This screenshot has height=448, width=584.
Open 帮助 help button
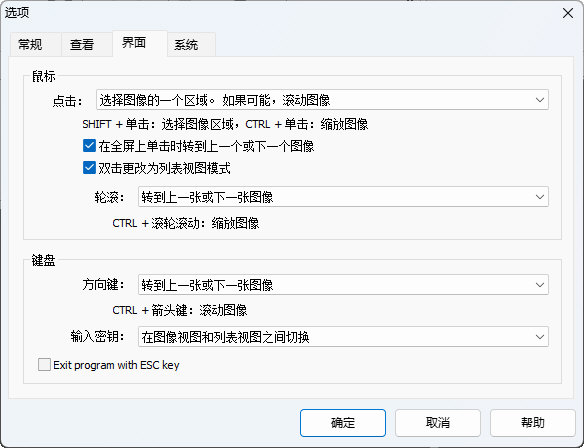point(533,423)
